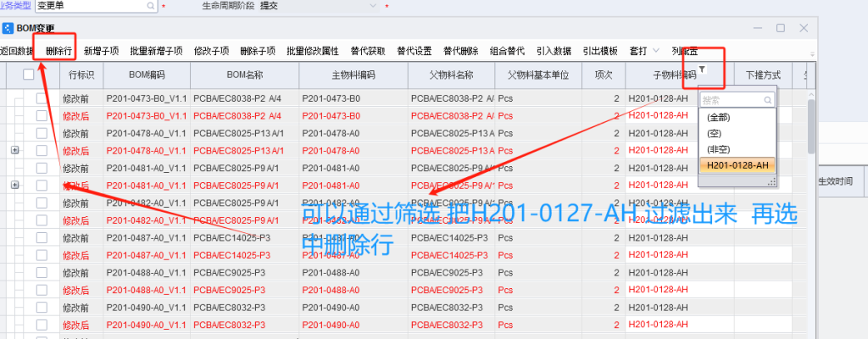868x339 pixels.
Task: Click 父物料名称 cell PCBA/EC9025-P3 in 修改前 row
Action: click(452, 273)
